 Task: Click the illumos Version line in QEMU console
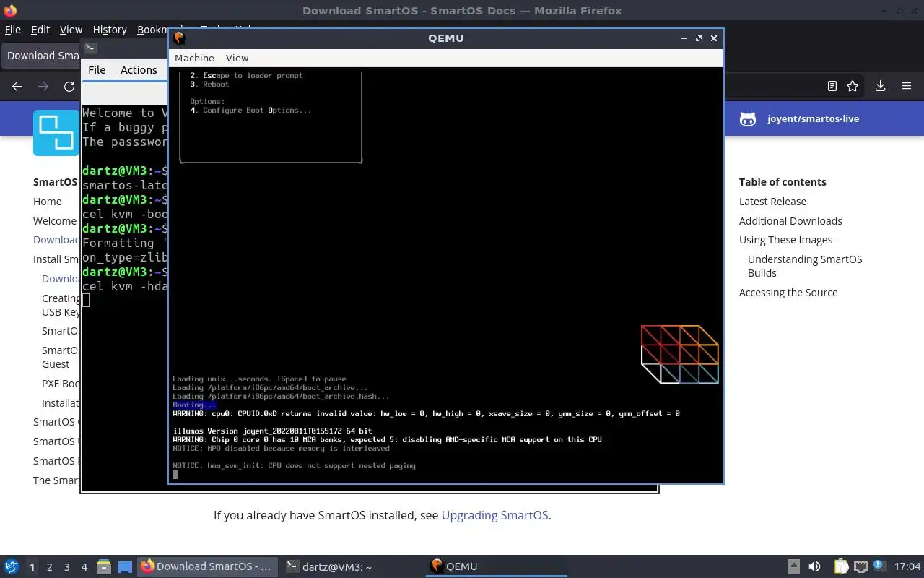(273, 431)
